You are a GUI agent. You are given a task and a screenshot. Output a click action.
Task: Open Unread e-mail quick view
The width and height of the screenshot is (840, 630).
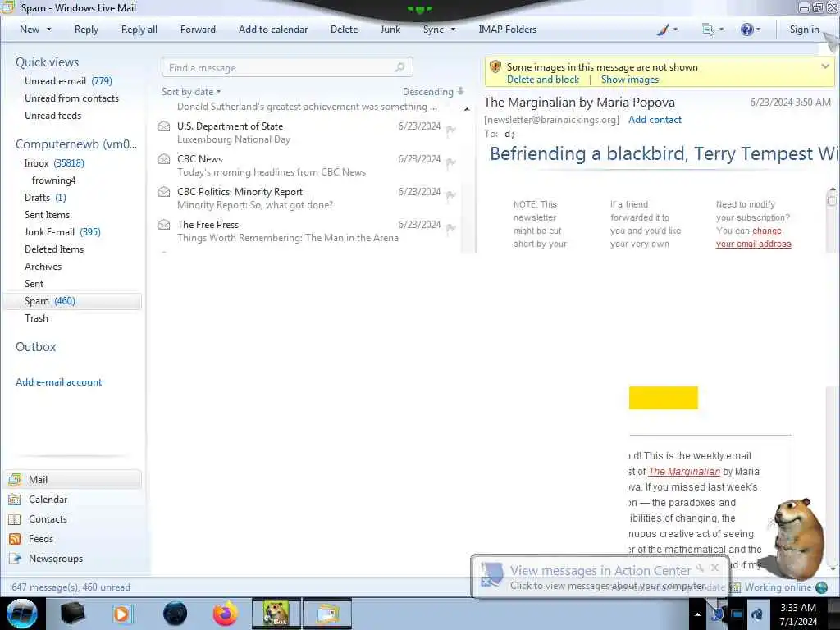pyautogui.click(x=68, y=81)
